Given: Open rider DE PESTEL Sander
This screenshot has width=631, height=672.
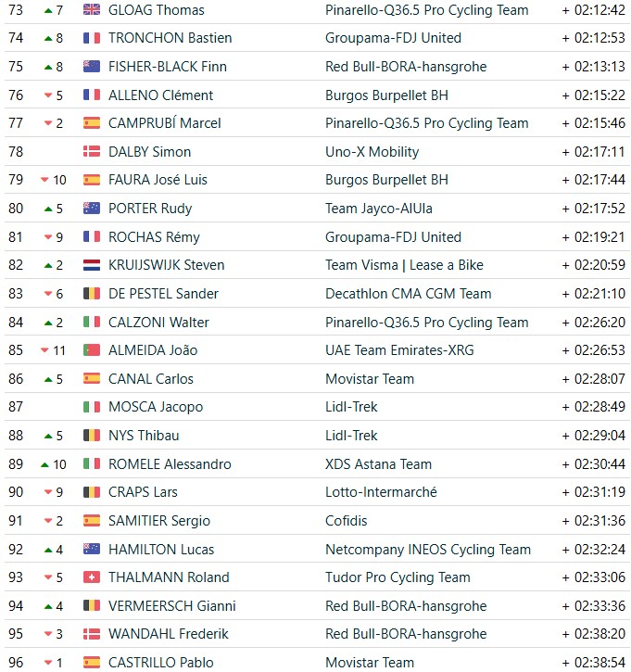Looking at the screenshot, I should (x=163, y=294).
